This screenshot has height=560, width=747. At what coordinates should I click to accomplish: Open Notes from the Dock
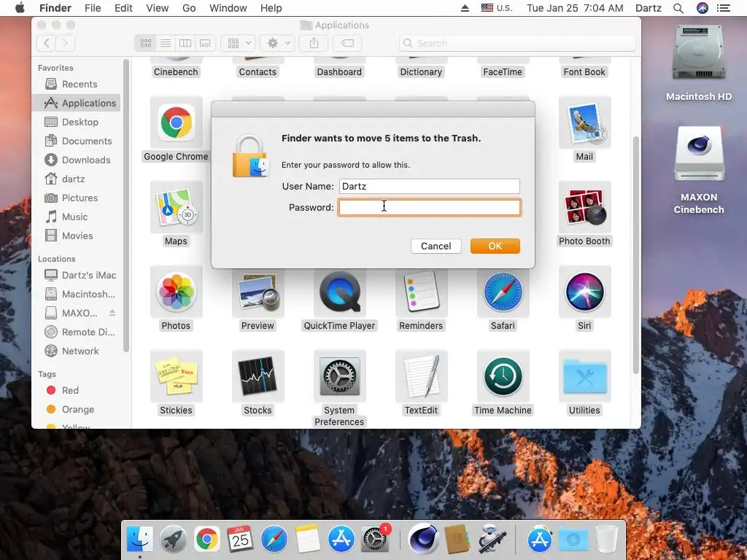coord(307,539)
